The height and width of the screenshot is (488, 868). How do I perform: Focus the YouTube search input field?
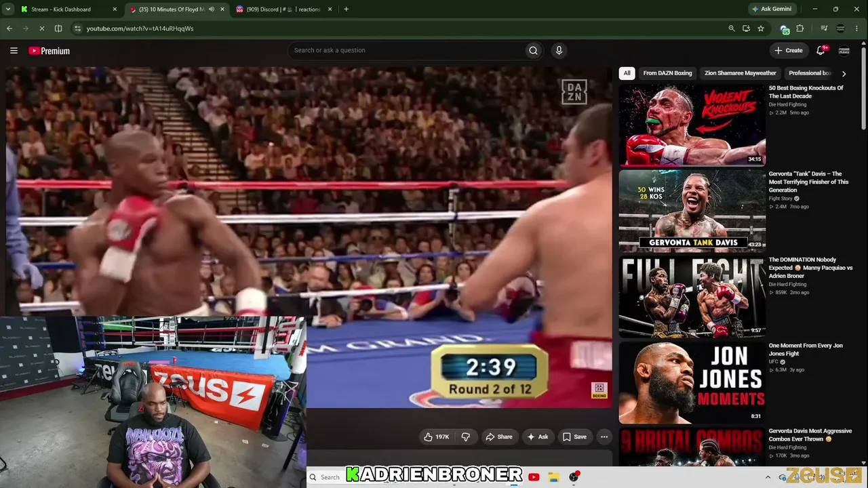[407, 50]
